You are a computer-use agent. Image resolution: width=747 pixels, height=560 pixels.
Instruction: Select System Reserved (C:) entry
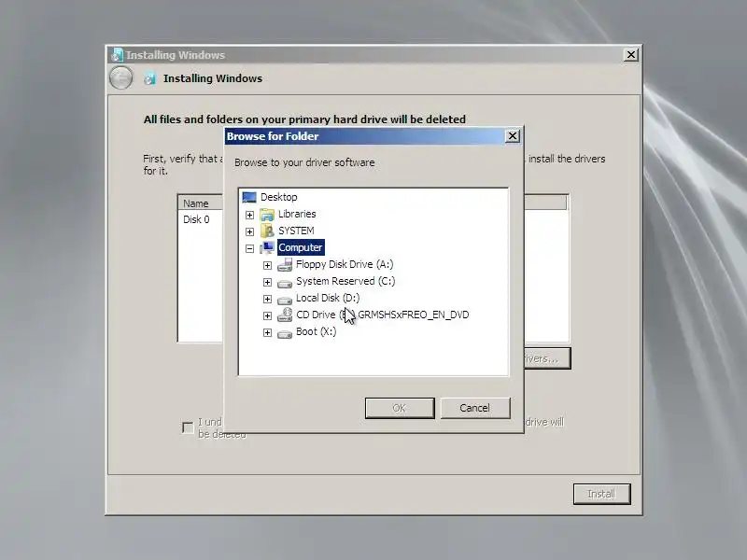point(345,281)
